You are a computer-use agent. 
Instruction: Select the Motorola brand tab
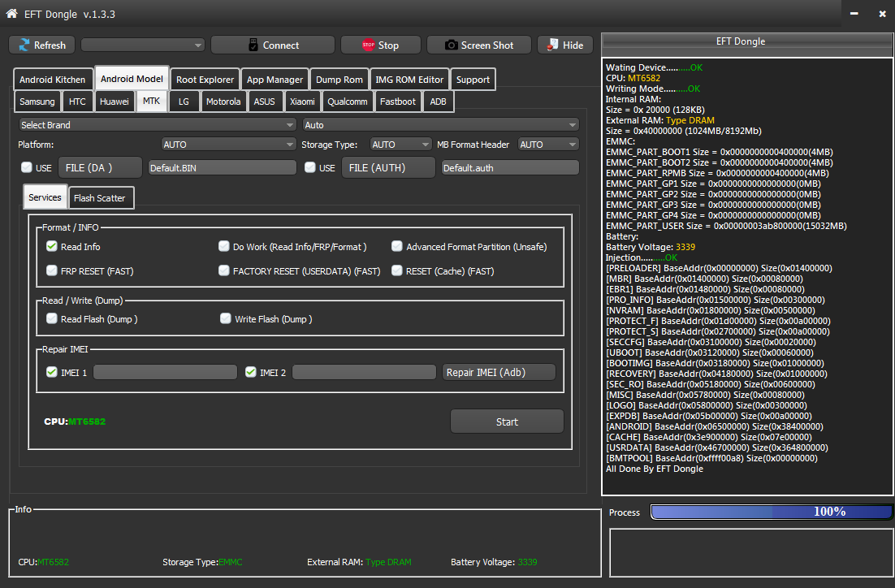[223, 102]
